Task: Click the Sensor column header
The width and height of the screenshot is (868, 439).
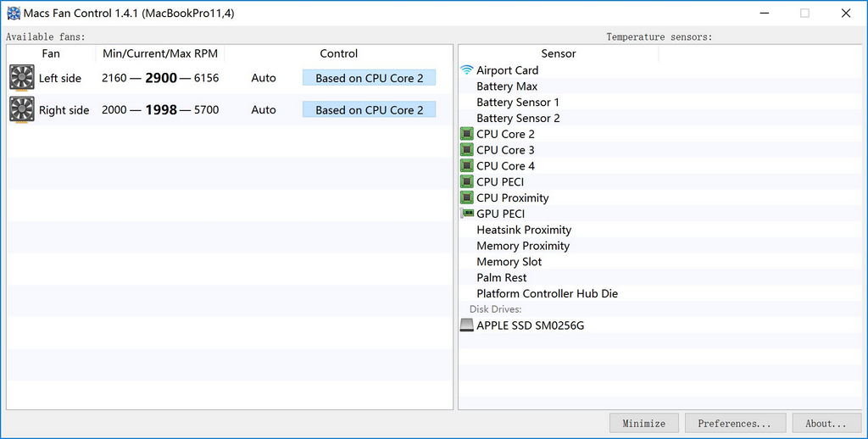Action: click(x=559, y=53)
